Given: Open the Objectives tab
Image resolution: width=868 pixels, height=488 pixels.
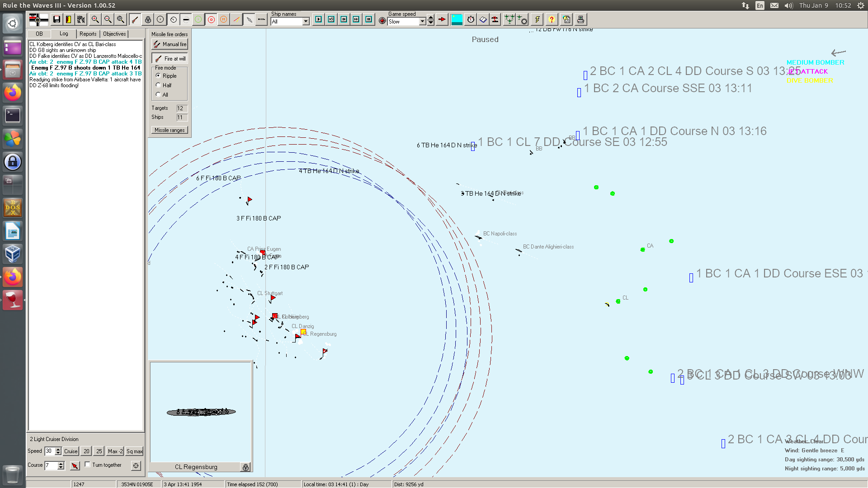Looking at the screenshot, I should click(x=114, y=34).
